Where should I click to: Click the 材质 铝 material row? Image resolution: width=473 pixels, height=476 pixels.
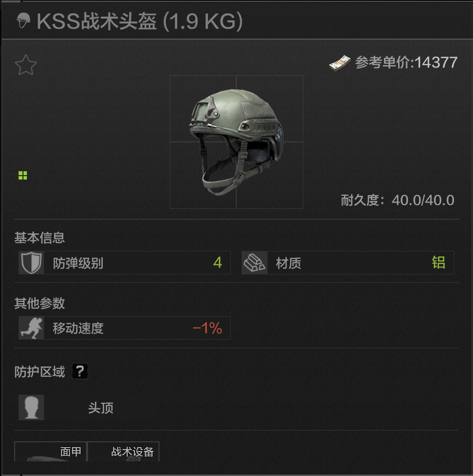point(348,263)
